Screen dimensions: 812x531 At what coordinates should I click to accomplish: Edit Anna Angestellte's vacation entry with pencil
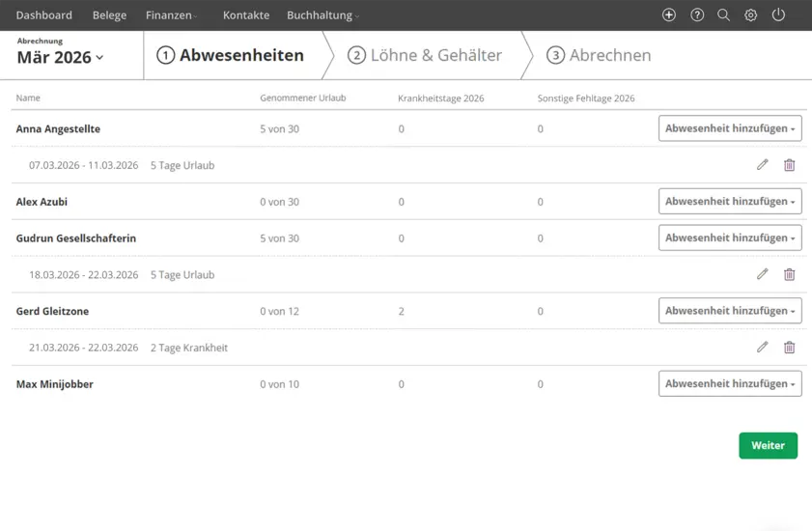[762, 165]
